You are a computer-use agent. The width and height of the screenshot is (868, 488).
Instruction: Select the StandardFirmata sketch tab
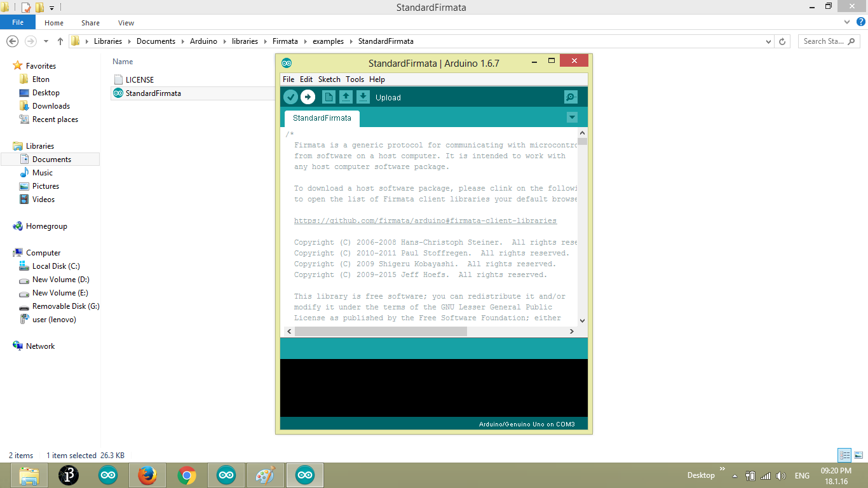tap(322, 118)
